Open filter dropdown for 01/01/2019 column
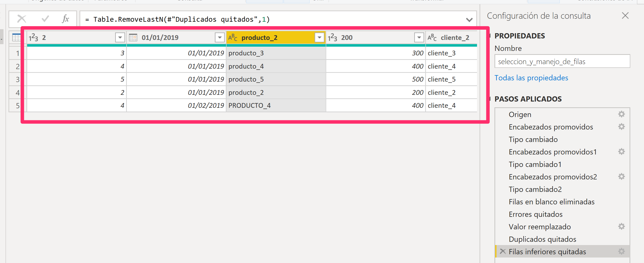644x263 pixels. 220,37
